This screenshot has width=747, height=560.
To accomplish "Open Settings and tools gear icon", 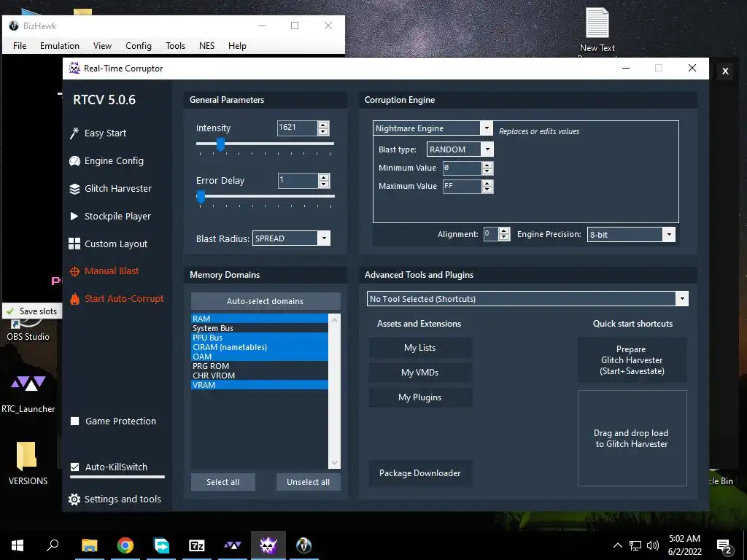I will click(74, 499).
